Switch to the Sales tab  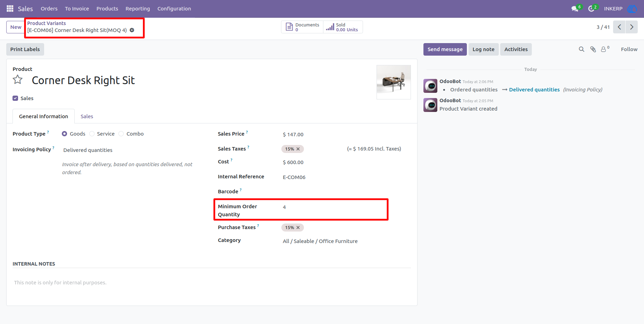[x=87, y=116]
